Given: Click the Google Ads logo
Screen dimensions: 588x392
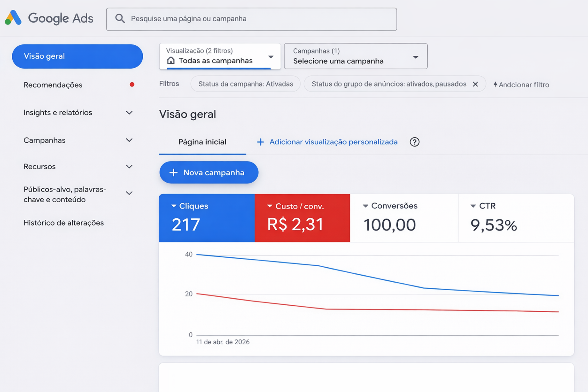Looking at the screenshot, I should (x=49, y=18).
